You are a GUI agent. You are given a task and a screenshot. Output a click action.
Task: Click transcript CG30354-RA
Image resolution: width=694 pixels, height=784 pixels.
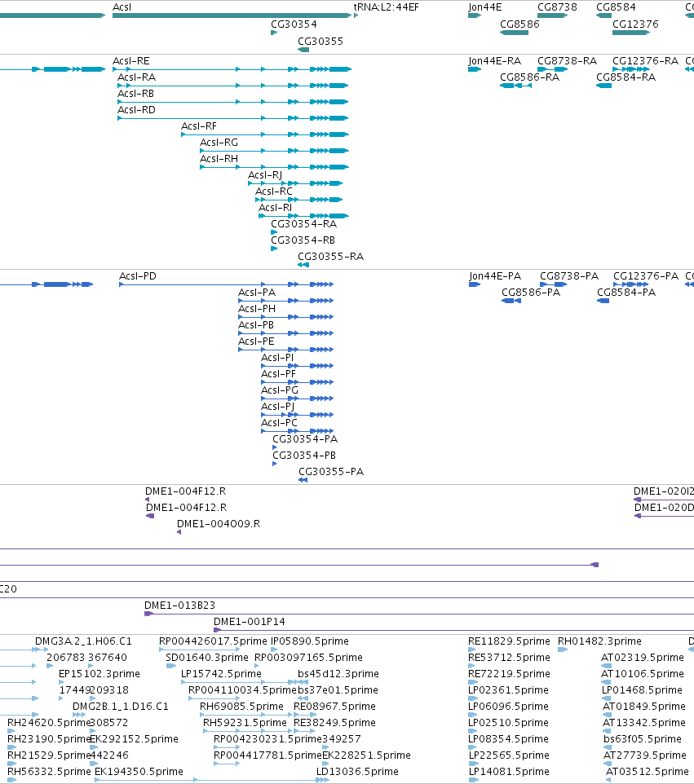pyautogui.click(x=303, y=224)
